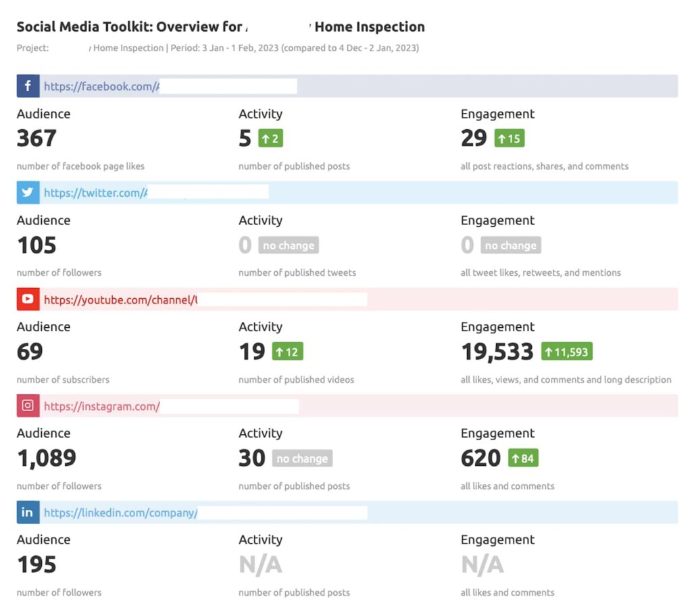Click 'number of published videos' caption

297,379
